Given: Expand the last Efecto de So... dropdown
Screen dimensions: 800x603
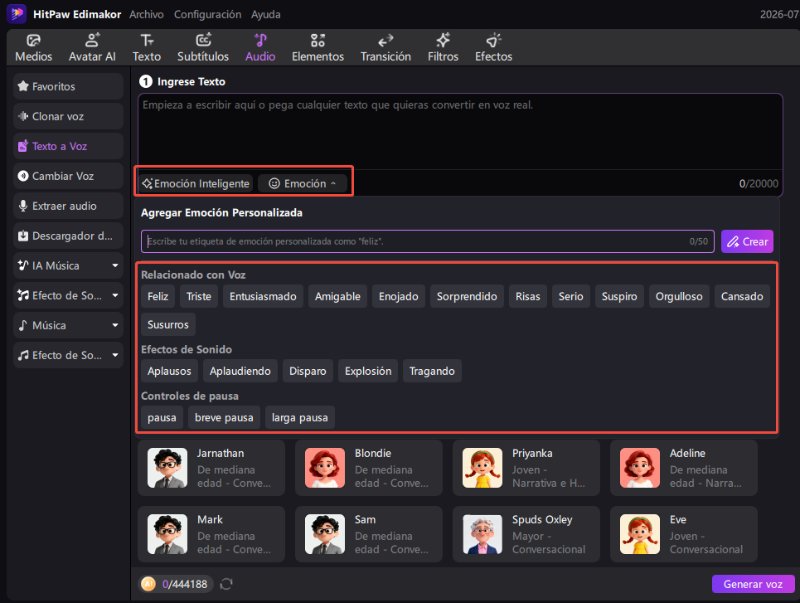Looking at the screenshot, I should pos(115,355).
